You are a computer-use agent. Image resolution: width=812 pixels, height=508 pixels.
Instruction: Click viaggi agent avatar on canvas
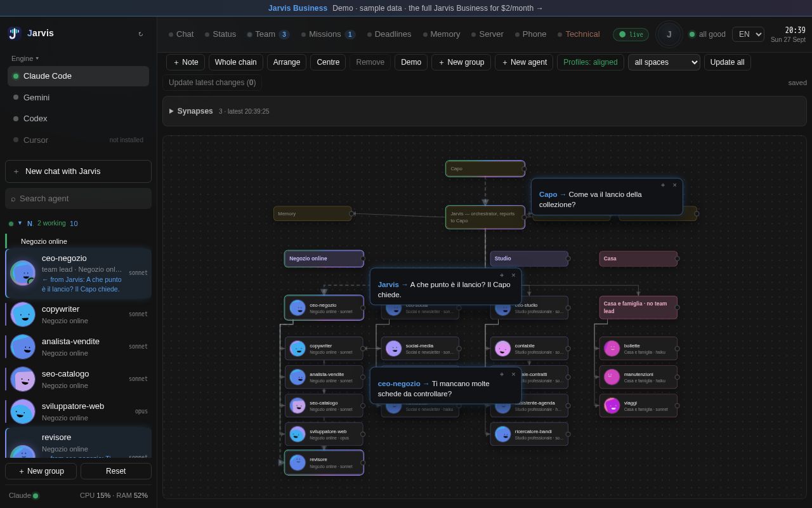tap(612, 406)
